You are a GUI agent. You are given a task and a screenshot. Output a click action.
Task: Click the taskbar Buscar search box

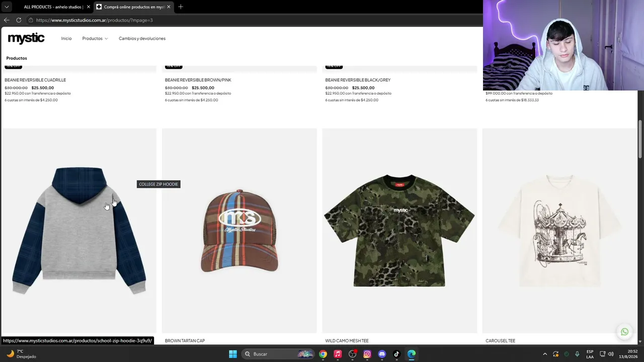(x=277, y=354)
